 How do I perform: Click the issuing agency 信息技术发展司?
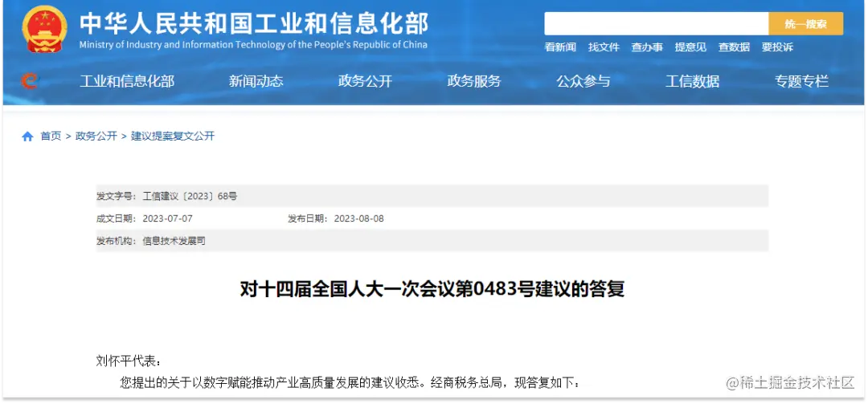coord(174,241)
